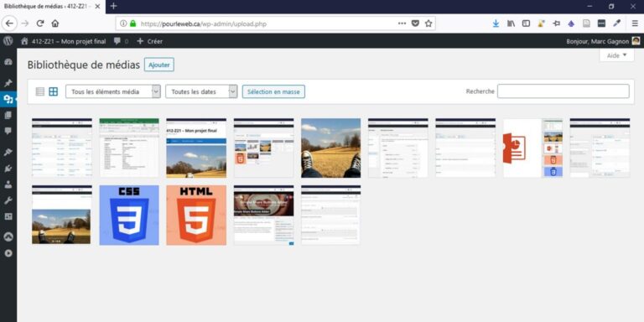Image resolution: width=644 pixels, height=322 pixels.
Task: Open a new browser tab
Action: tap(114, 6)
